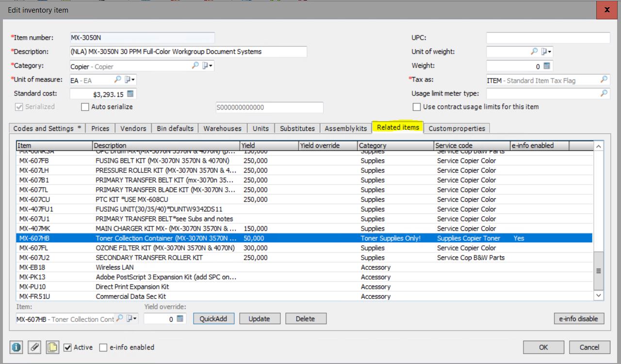Sort by the Category column header

tap(395, 145)
